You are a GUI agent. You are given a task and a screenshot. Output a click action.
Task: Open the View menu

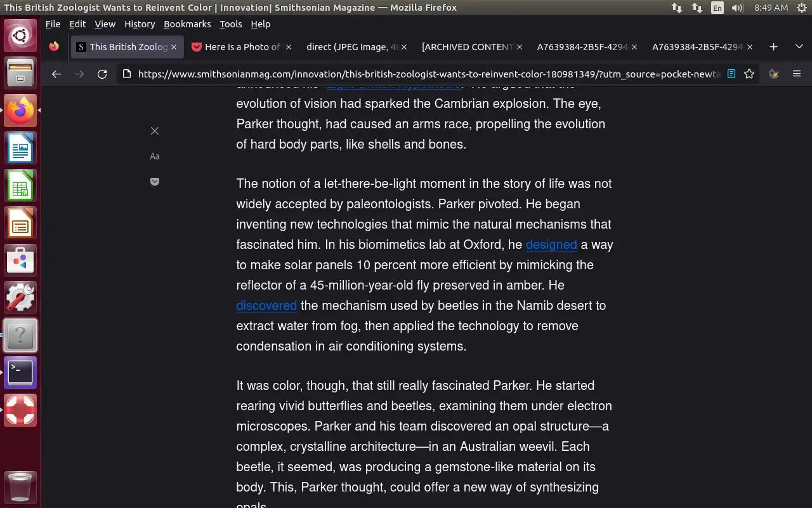click(105, 24)
